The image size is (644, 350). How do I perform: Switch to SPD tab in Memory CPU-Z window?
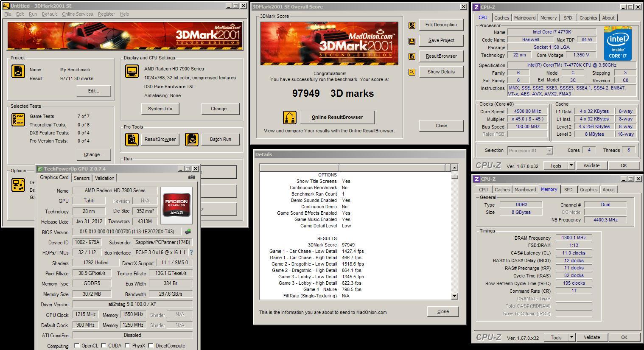[x=568, y=190]
